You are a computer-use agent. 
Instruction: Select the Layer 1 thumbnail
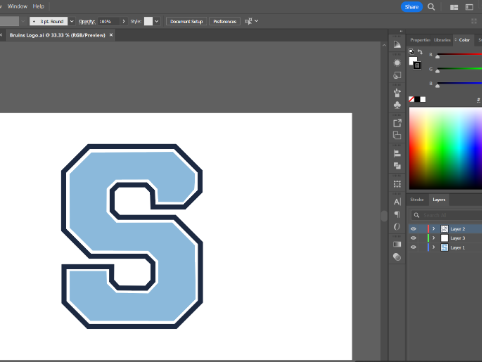444,247
